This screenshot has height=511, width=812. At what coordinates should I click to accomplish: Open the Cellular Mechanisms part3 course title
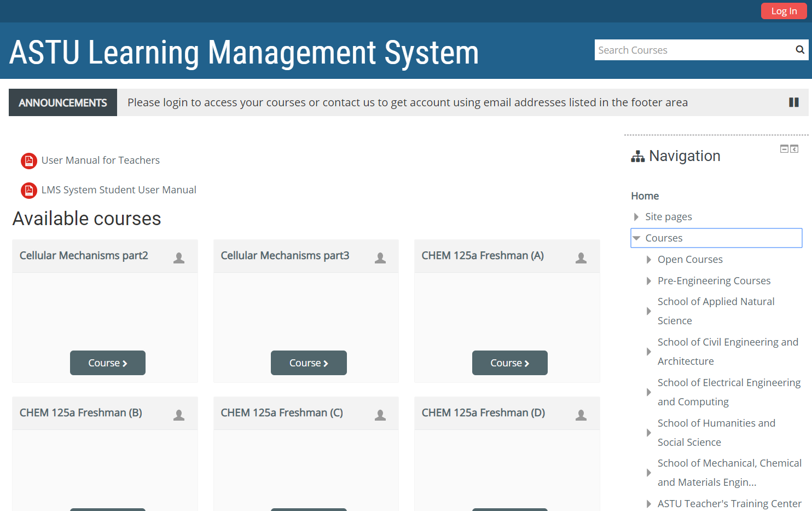tap(285, 256)
